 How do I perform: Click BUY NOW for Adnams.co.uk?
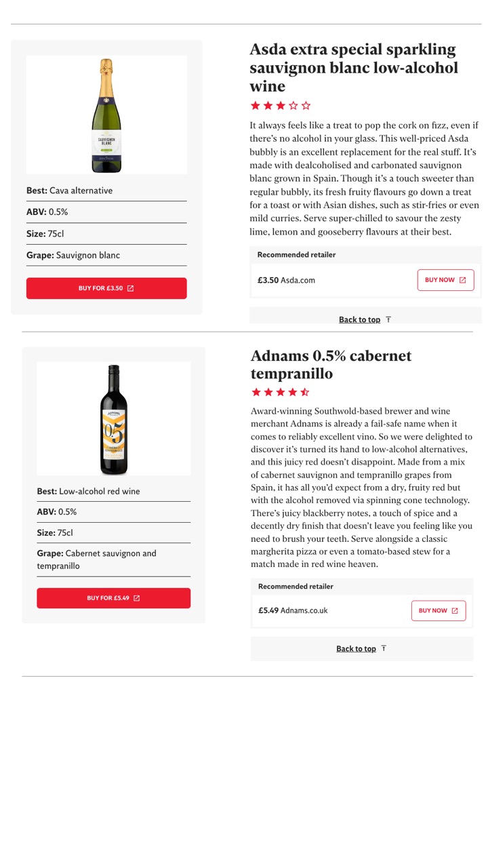pyautogui.click(x=438, y=610)
